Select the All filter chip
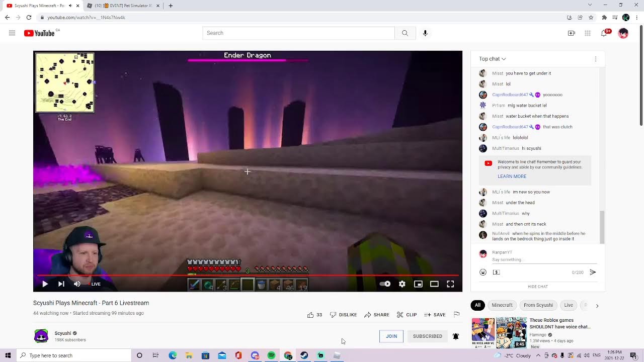The image size is (644, 362). tap(477, 305)
